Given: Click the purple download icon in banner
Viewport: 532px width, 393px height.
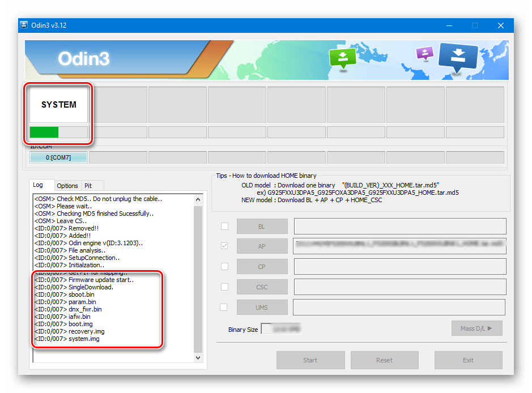Looking at the screenshot, I should click(x=424, y=53).
